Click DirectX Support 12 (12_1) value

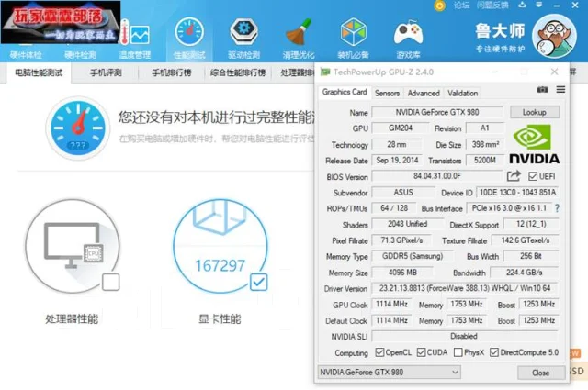[531, 224]
